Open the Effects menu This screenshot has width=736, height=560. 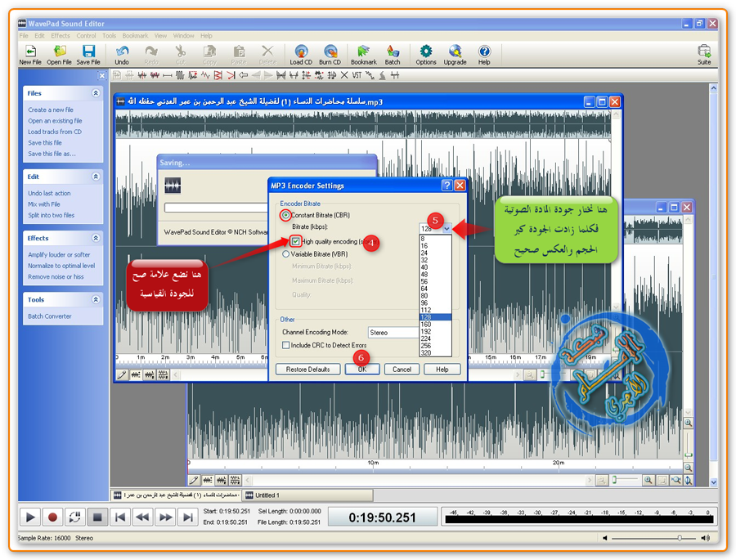(61, 36)
